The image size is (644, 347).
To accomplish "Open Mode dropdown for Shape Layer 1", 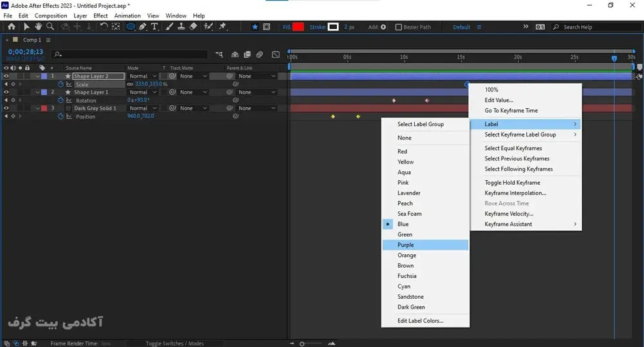I will click(x=142, y=92).
